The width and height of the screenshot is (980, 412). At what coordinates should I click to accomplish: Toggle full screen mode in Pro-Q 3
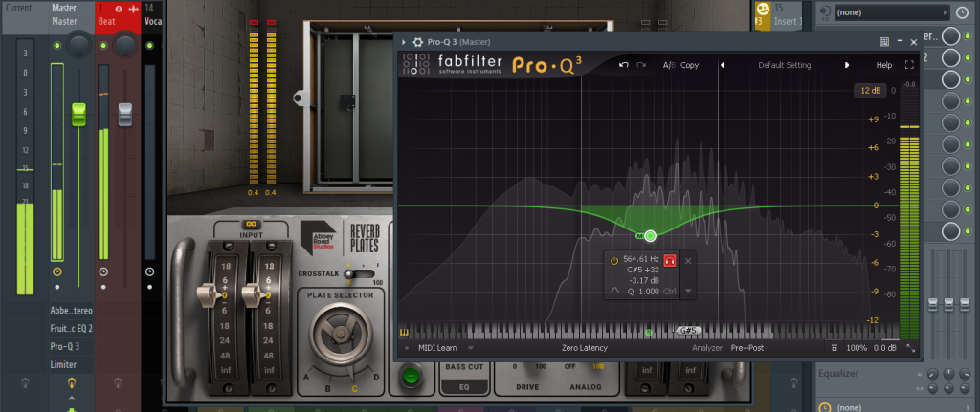tap(909, 65)
